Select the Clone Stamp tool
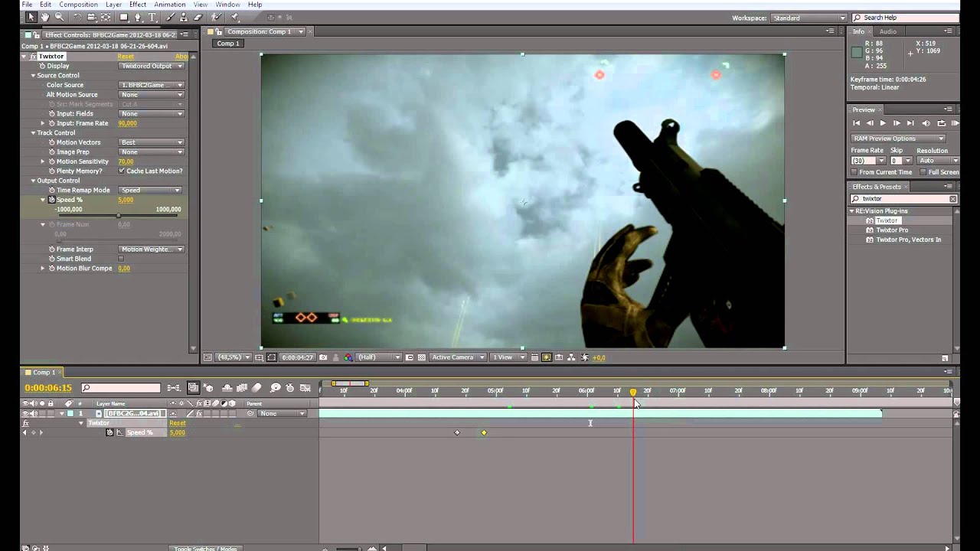The width and height of the screenshot is (980, 551). click(x=184, y=17)
